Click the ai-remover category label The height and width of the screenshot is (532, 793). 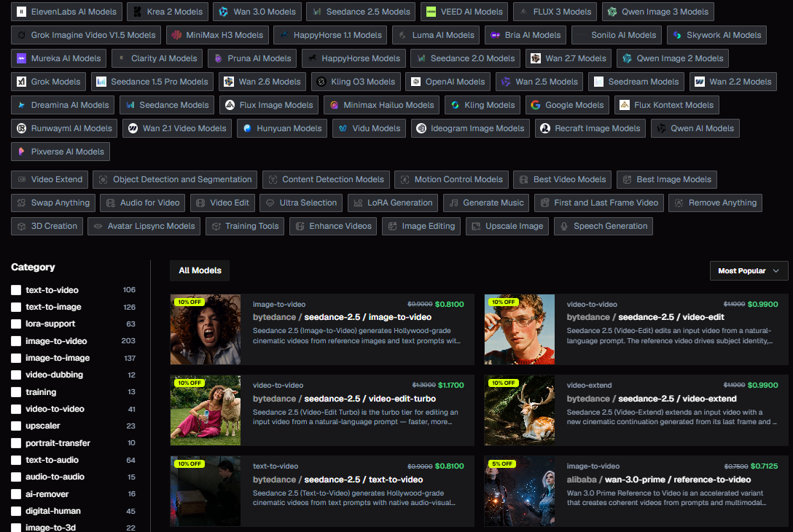47,494
